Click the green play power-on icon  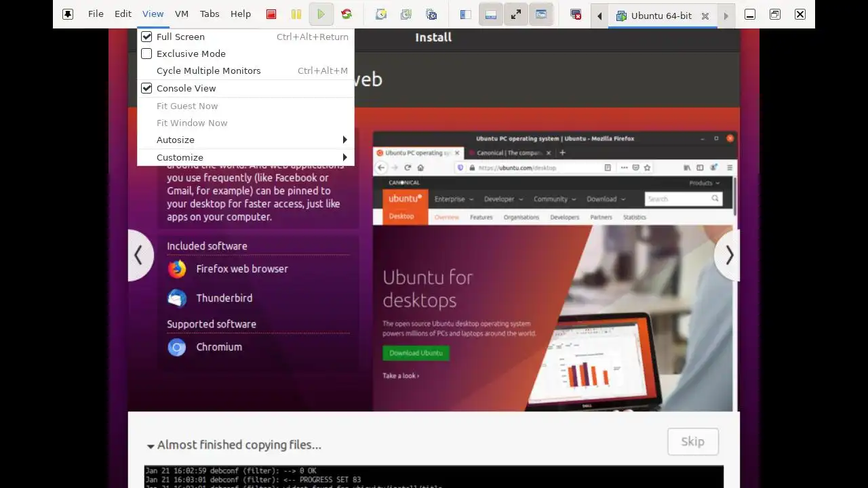321,14
